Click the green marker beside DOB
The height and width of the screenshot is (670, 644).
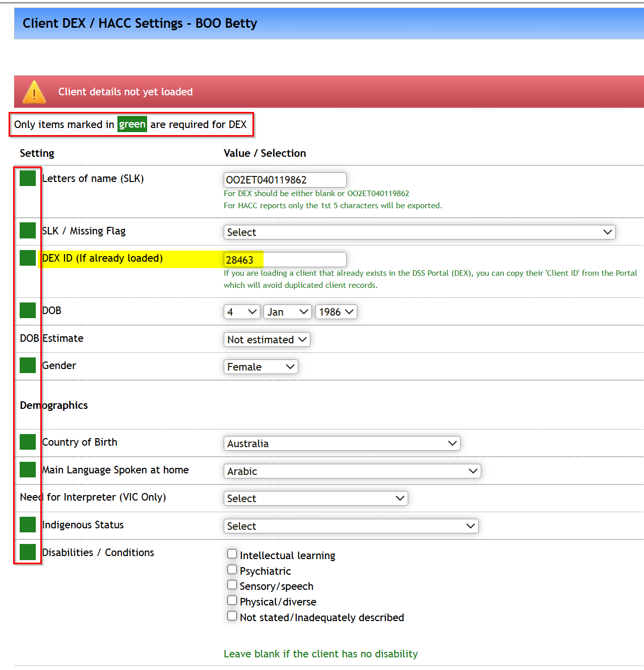click(28, 310)
